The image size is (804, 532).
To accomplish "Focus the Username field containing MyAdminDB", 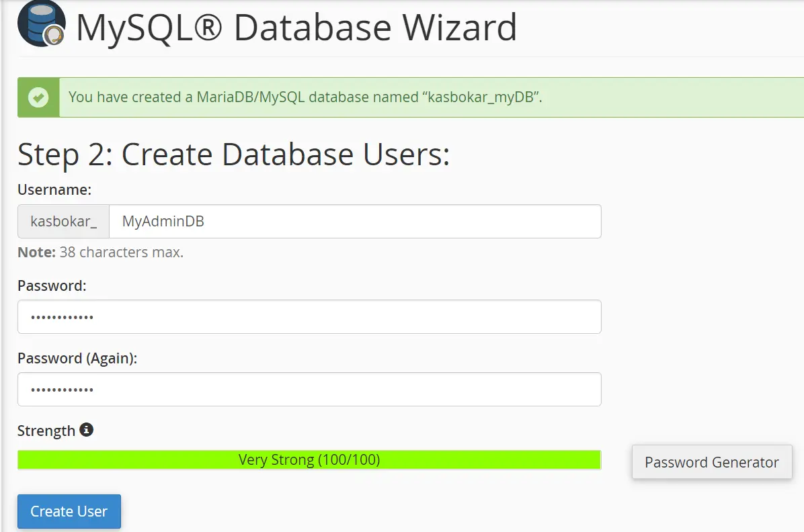I will 355,222.
